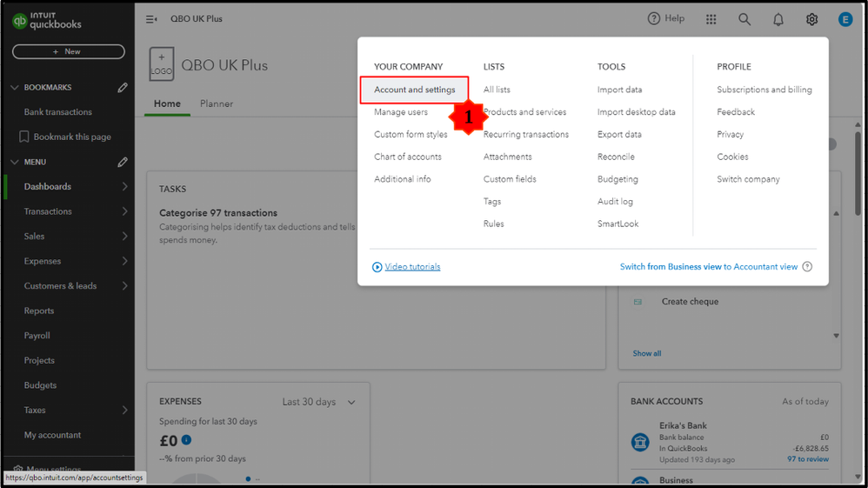Open the notifications bell
This screenshot has width=868, height=488.
coord(778,19)
